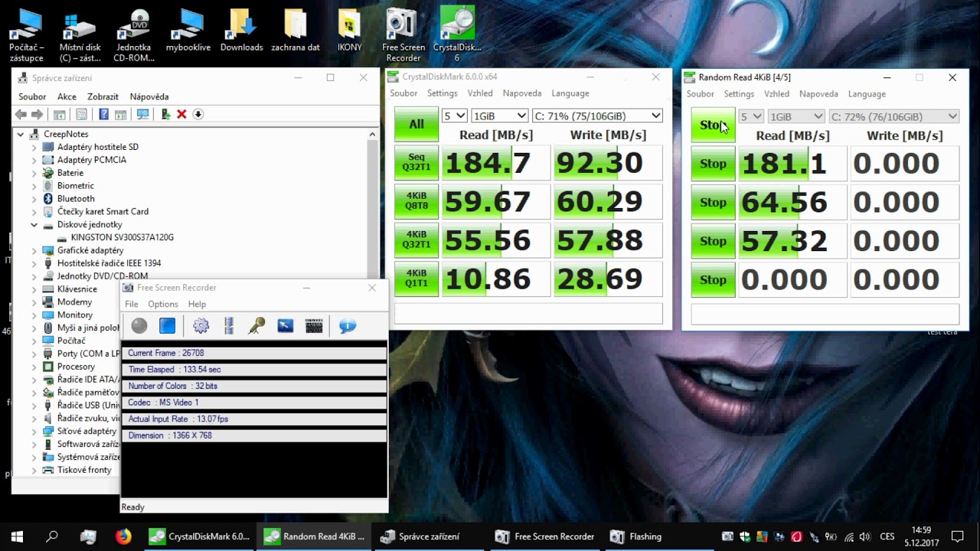This screenshot has width=980, height=551.
Task: Open the Settings menu in CrystalDiskMark 6.0.0 x64
Action: click(442, 93)
